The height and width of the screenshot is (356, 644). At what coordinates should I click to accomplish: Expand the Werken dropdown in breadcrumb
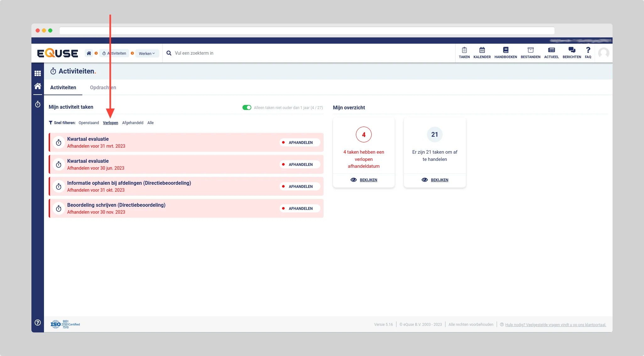[147, 53]
